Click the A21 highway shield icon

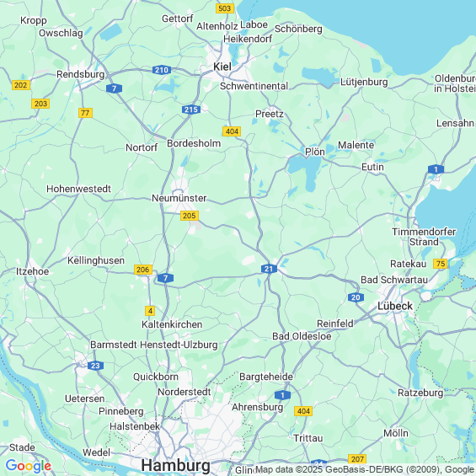(x=269, y=269)
